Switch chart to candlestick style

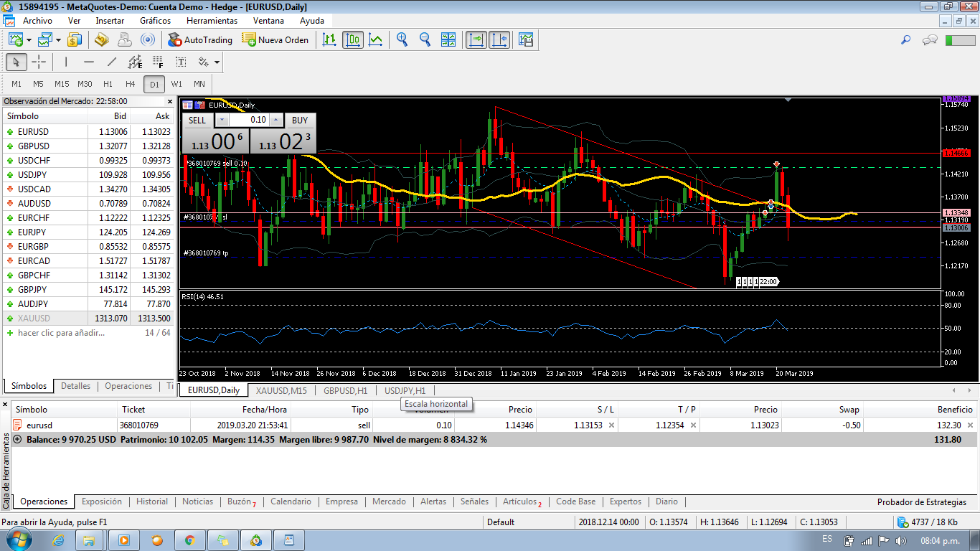pyautogui.click(x=352, y=39)
